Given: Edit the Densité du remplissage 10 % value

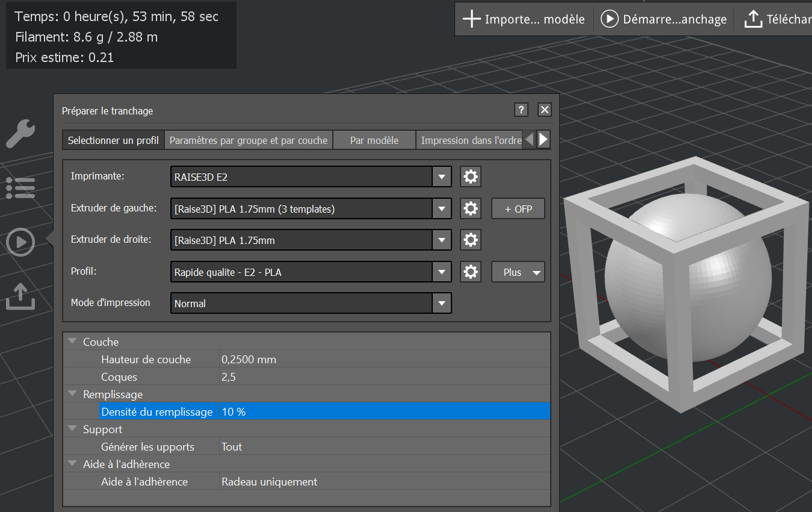Looking at the screenshot, I should click(385, 412).
